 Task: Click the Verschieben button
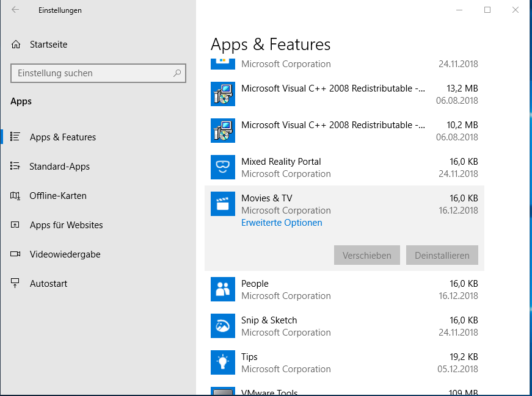[366, 255]
